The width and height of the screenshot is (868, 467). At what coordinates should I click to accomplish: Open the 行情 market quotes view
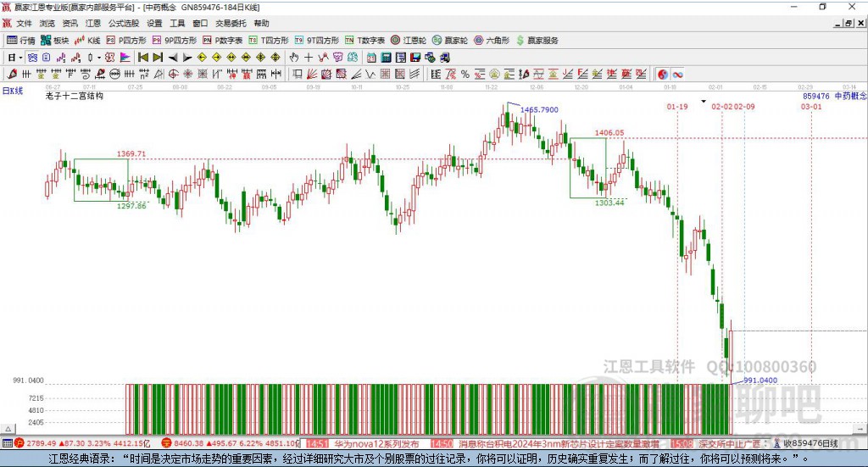(21, 40)
